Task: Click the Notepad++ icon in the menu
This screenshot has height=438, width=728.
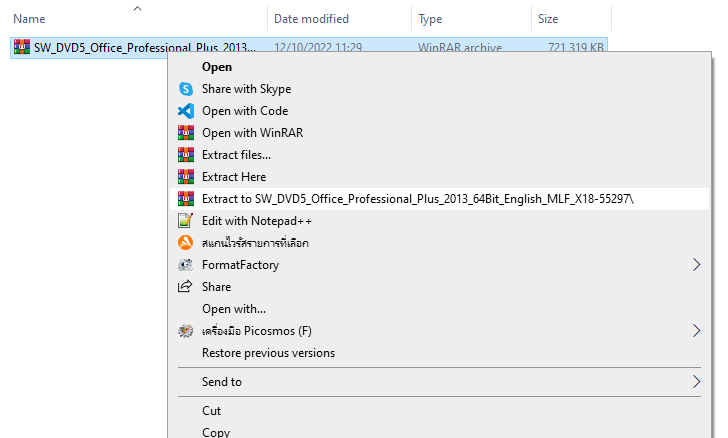Action: pyautogui.click(x=186, y=221)
